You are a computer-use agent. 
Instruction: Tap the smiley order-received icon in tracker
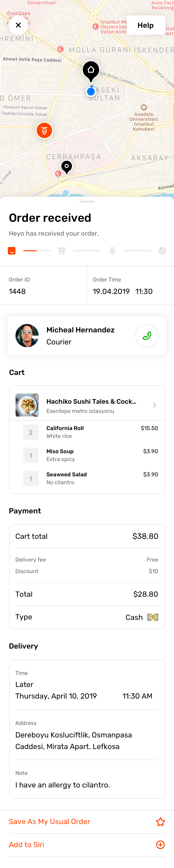[x=12, y=251]
